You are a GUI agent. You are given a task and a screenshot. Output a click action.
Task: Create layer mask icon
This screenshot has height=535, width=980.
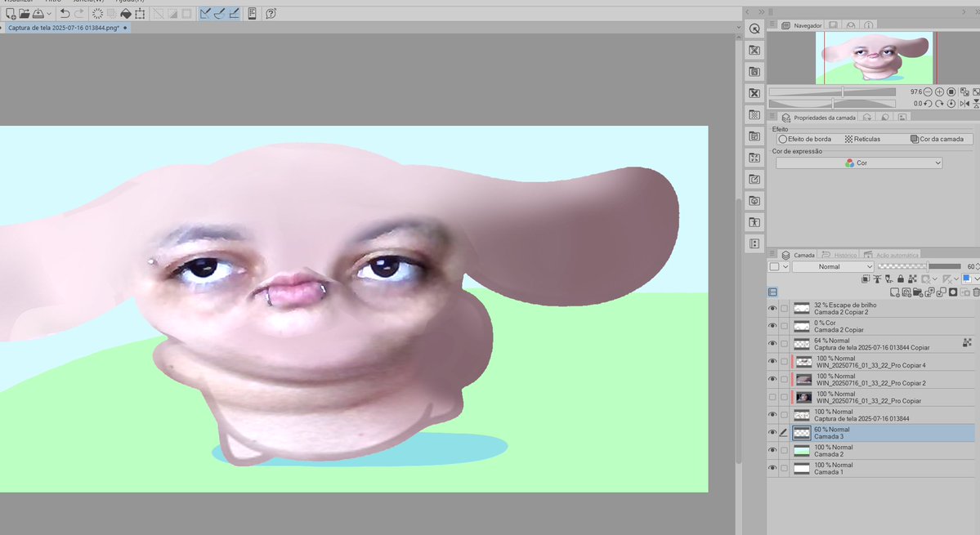(953, 292)
